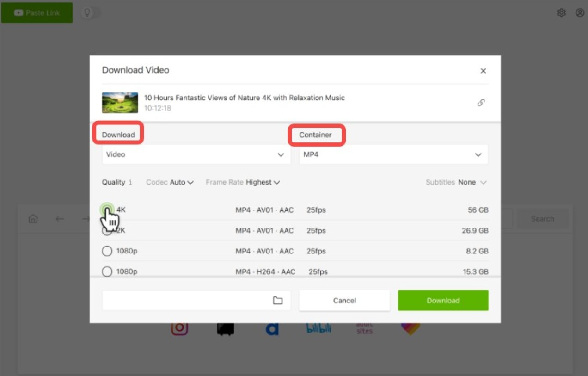
Task: Click the Cancel button
Action: click(x=344, y=300)
